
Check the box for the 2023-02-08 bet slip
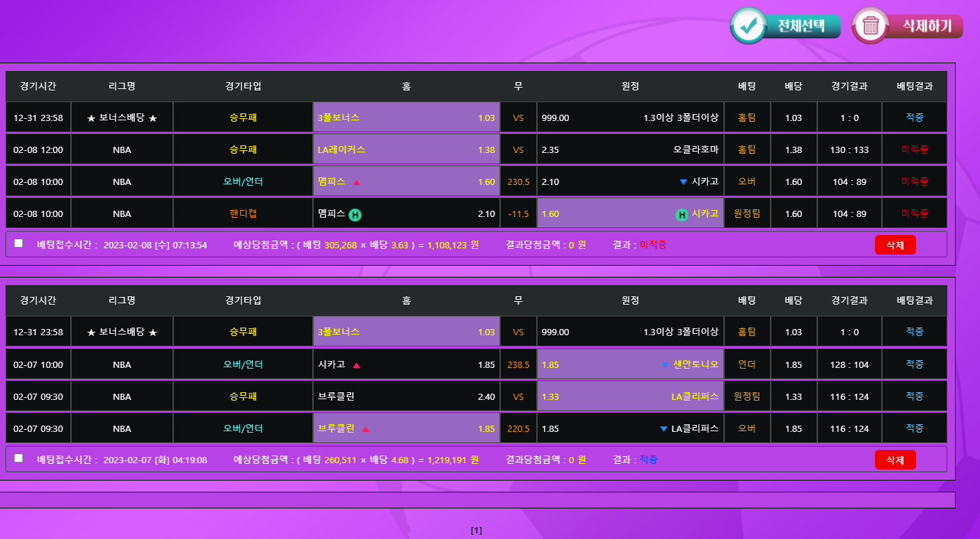tap(19, 243)
